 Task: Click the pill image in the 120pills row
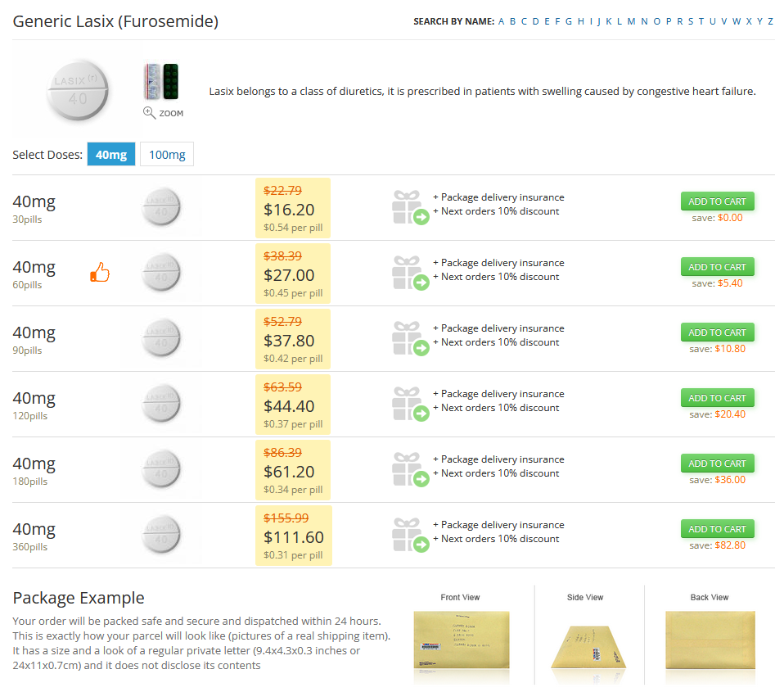[160, 403]
